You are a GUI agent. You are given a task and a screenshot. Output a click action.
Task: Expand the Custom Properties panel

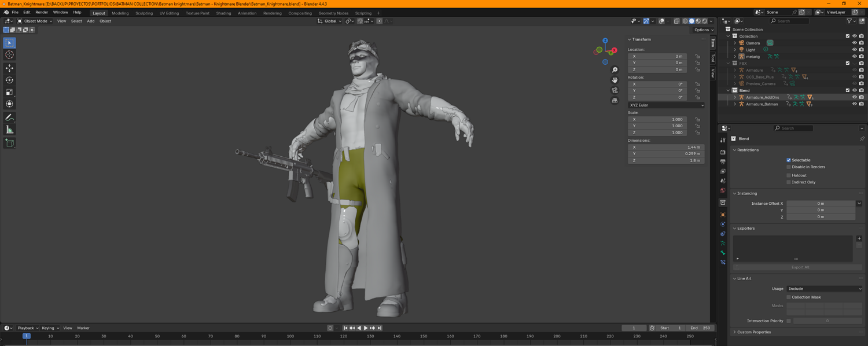[752, 332]
